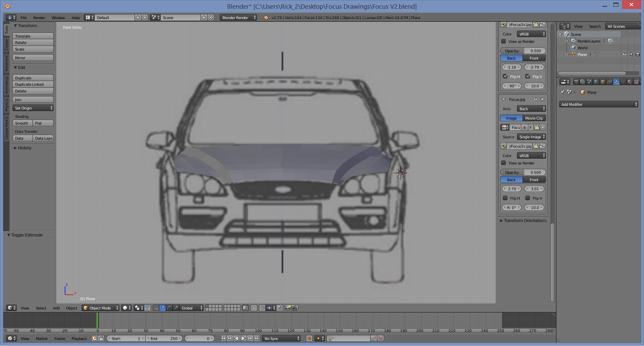Reload the first //Focus3v.jpg image
Viewport: 644px width, 346px height.
click(x=542, y=24)
